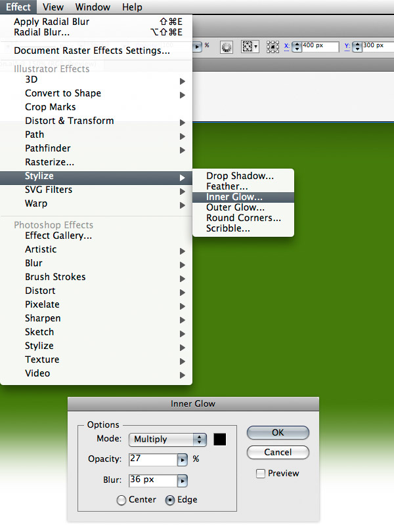The height and width of the screenshot is (532, 394).
Task: Expand the 3D submenu
Action: [x=96, y=79]
